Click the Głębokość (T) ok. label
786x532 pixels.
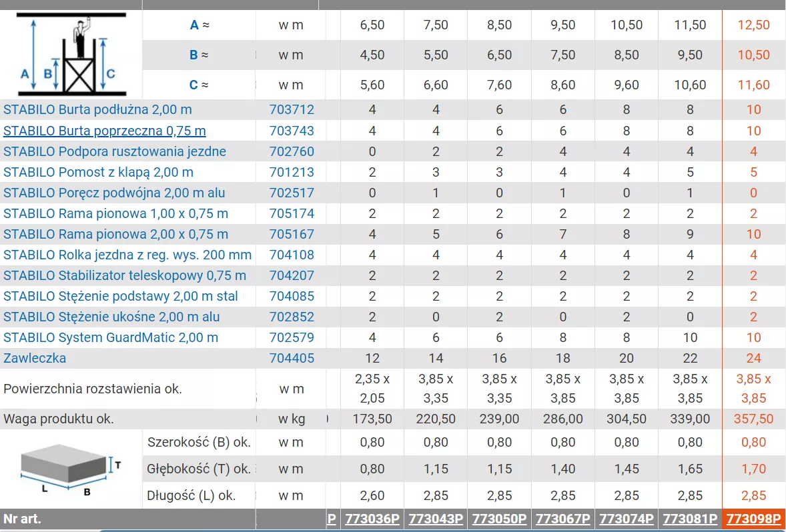point(199,469)
